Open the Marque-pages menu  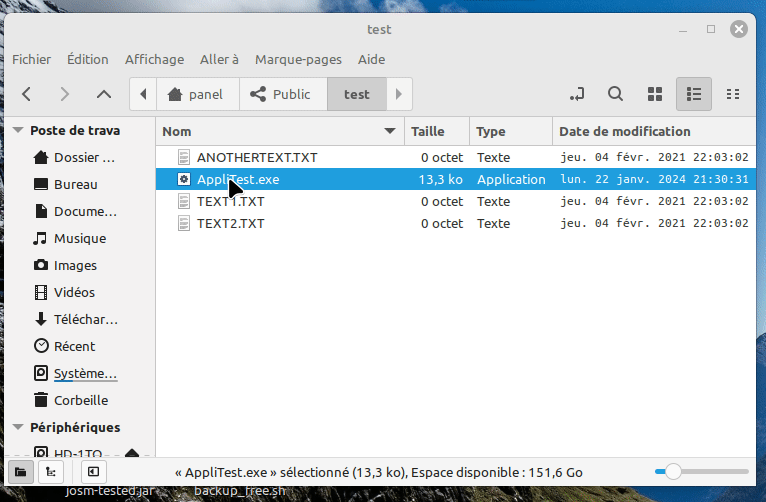[x=298, y=60]
